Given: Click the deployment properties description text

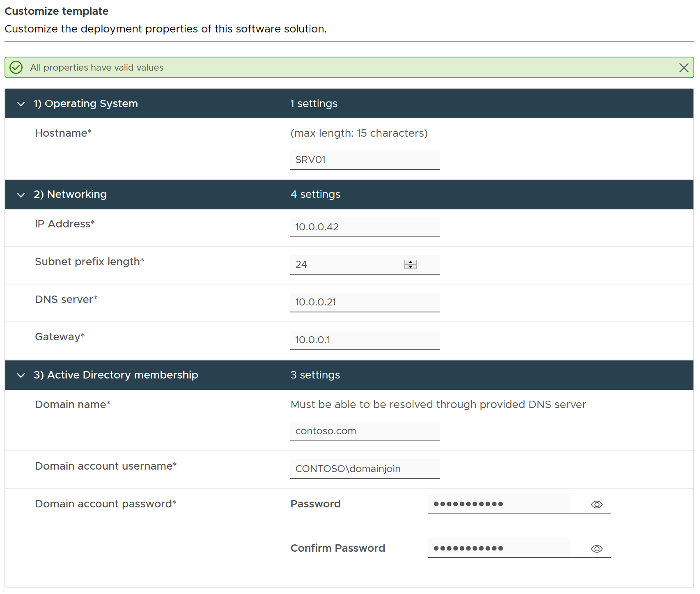Looking at the screenshot, I should (166, 29).
